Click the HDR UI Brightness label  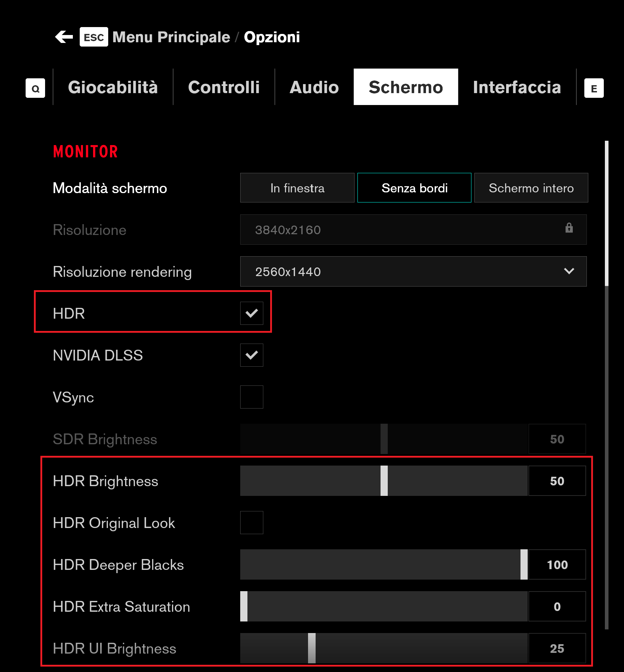pos(114,649)
